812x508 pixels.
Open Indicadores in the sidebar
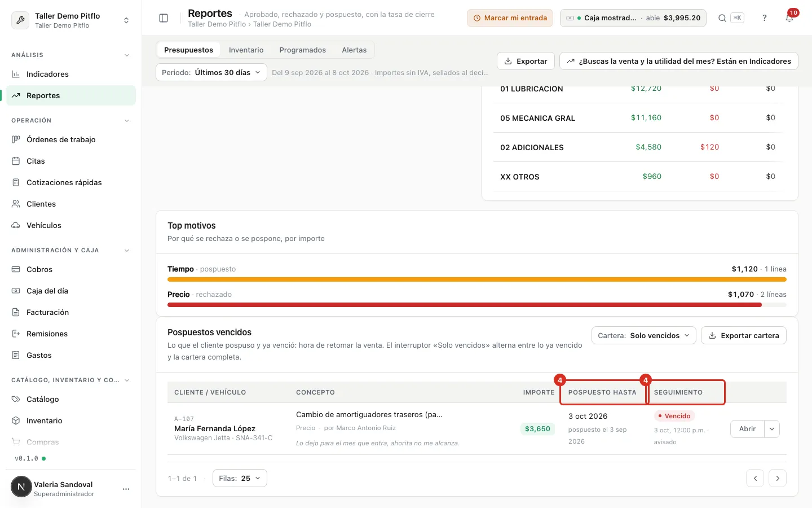71,74
